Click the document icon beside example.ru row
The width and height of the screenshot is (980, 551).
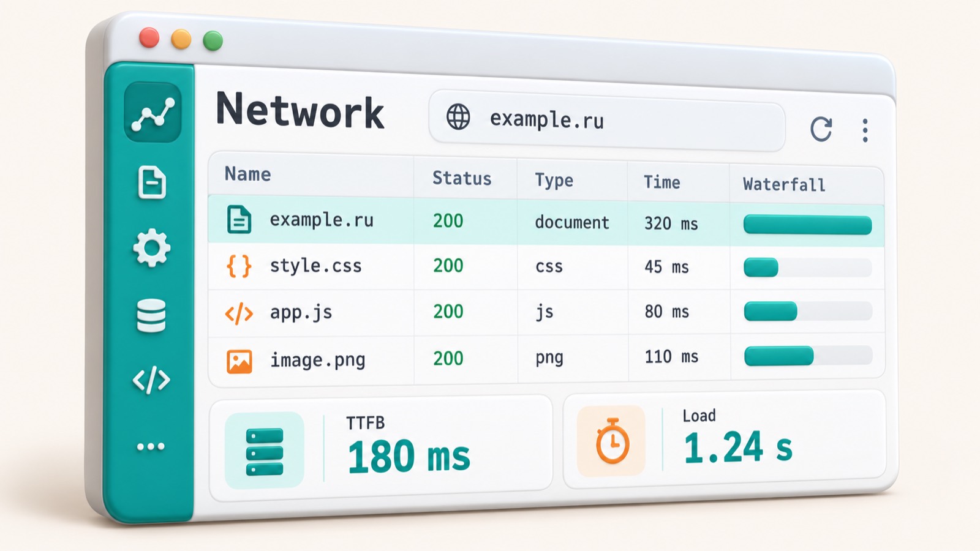coord(239,219)
